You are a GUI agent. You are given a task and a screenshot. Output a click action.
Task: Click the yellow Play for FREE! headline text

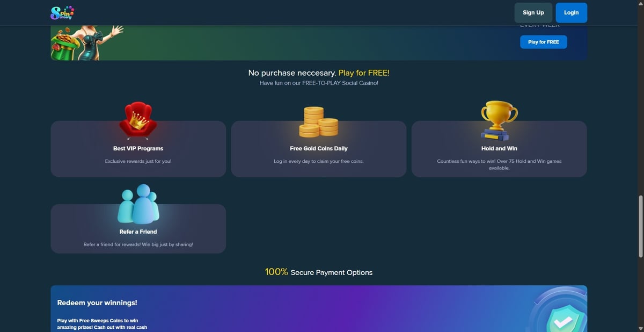(x=364, y=73)
